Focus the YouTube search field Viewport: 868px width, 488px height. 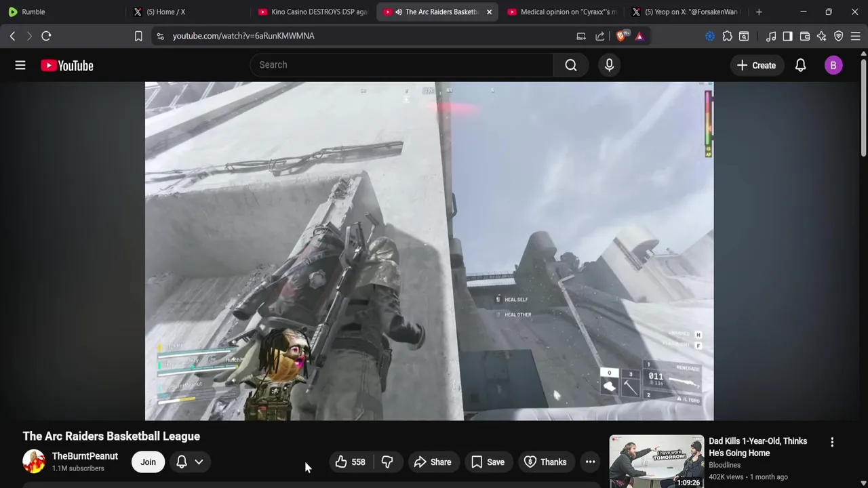pos(401,65)
